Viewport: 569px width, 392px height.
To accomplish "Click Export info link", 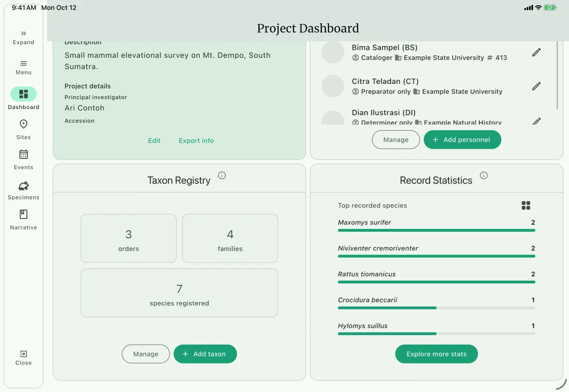I will pyautogui.click(x=196, y=141).
